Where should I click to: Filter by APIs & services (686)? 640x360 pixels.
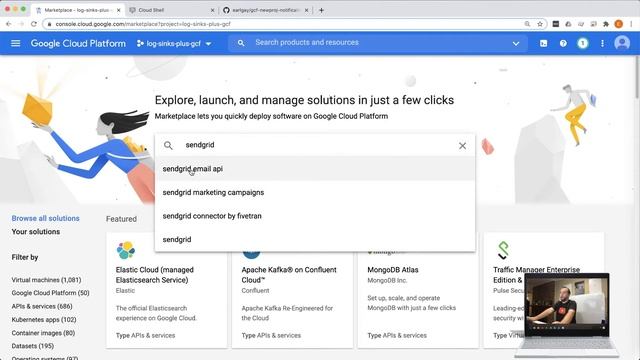42,306
